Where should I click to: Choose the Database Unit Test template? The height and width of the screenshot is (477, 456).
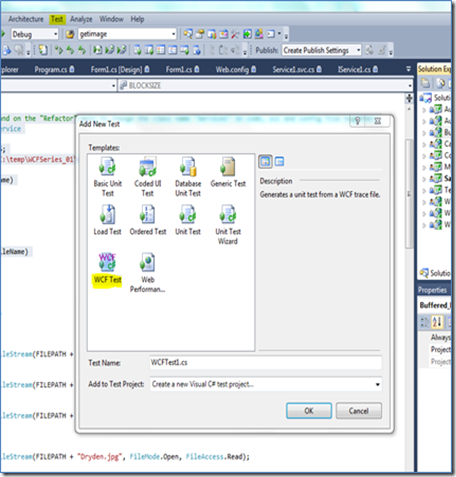[188, 177]
